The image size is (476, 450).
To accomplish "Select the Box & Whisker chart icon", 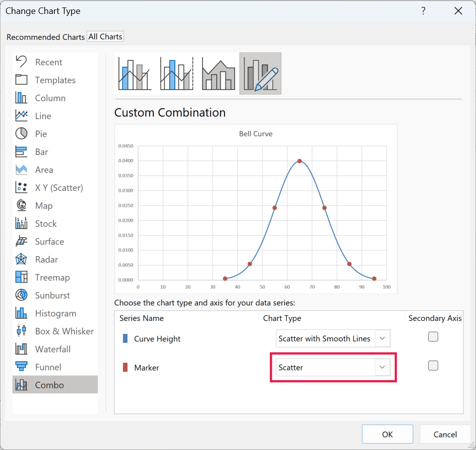I will pyautogui.click(x=21, y=331).
